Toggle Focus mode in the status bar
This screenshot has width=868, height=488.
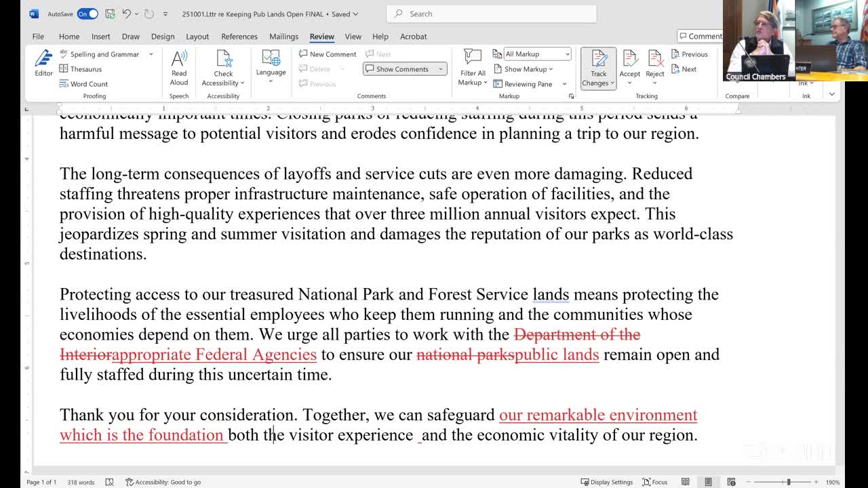coord(654,481)
